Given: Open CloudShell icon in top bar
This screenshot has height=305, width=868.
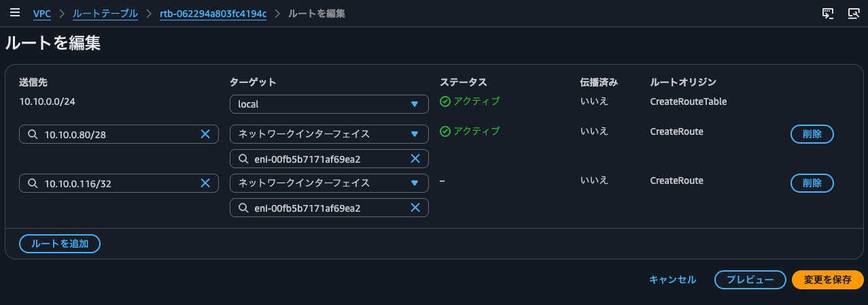Looking at the screenshot, I should 828,13.
